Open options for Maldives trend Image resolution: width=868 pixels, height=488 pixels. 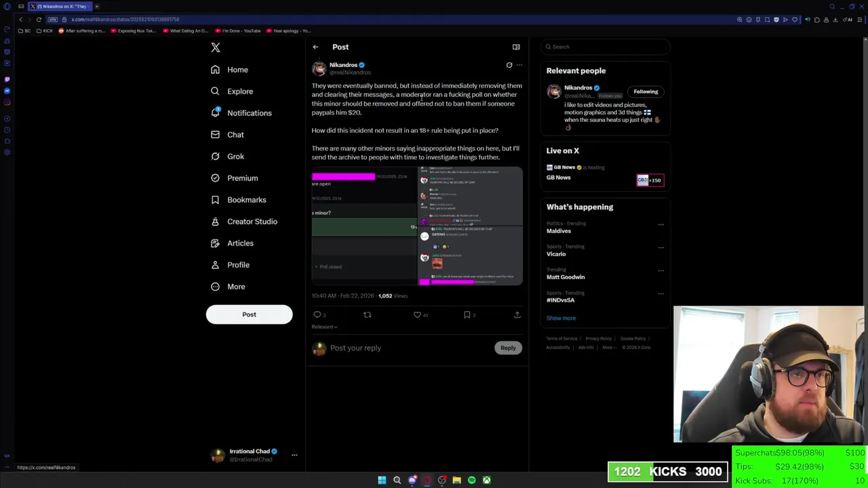661,224
